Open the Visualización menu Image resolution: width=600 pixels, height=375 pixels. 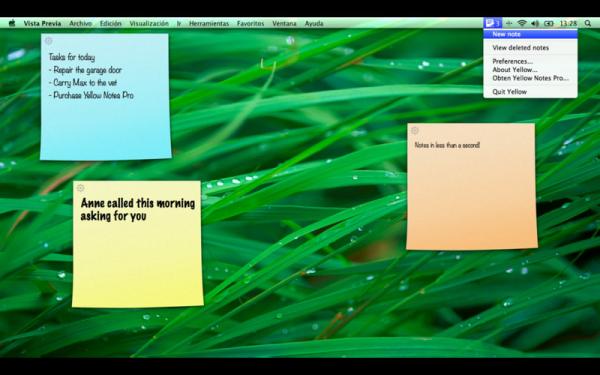coord(149,23)
